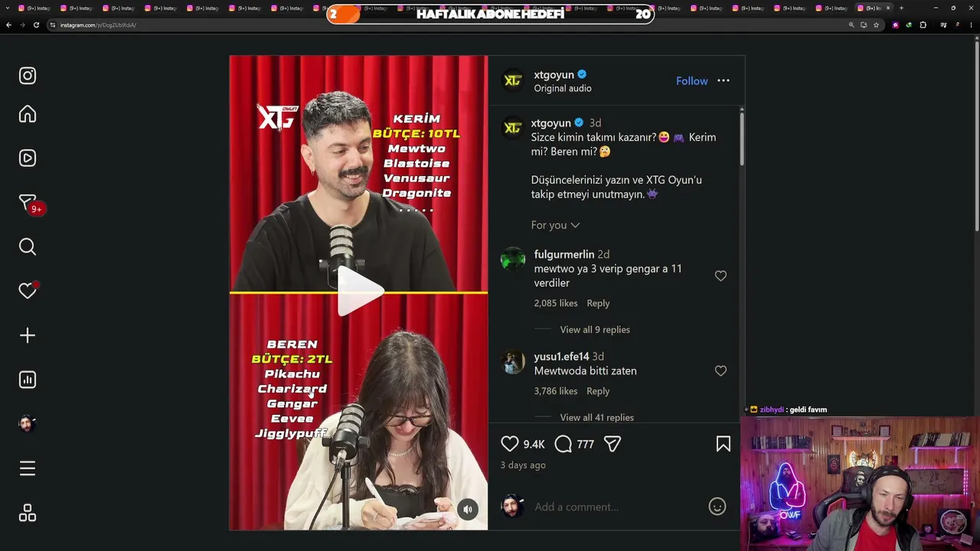This screenshot has width=980, height=551.
Task: Open Notifications heart in sidebar
Action: 28,290
